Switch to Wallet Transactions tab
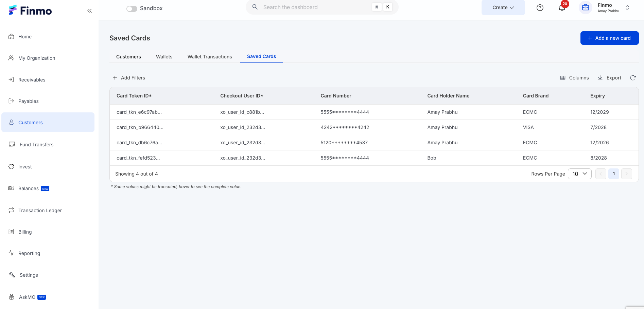The image size is (644, 309). coord(210,57)
